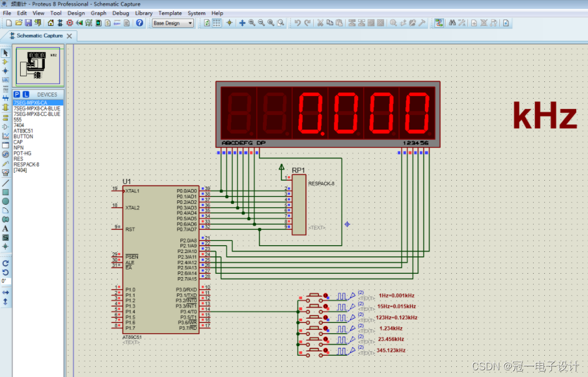Select the Selection Mode arrow tool
588x377 pixels.
coord(6,53)
